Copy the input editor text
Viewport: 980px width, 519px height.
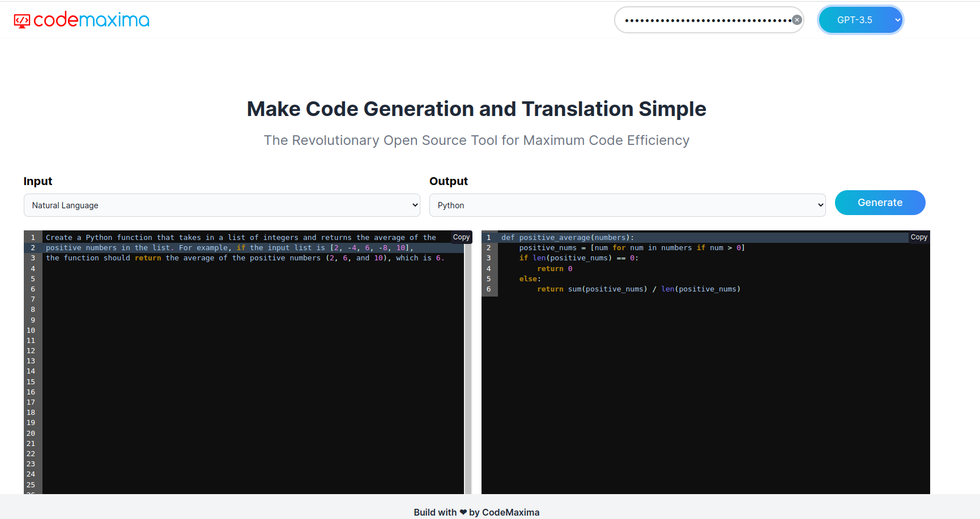(461, 237)
